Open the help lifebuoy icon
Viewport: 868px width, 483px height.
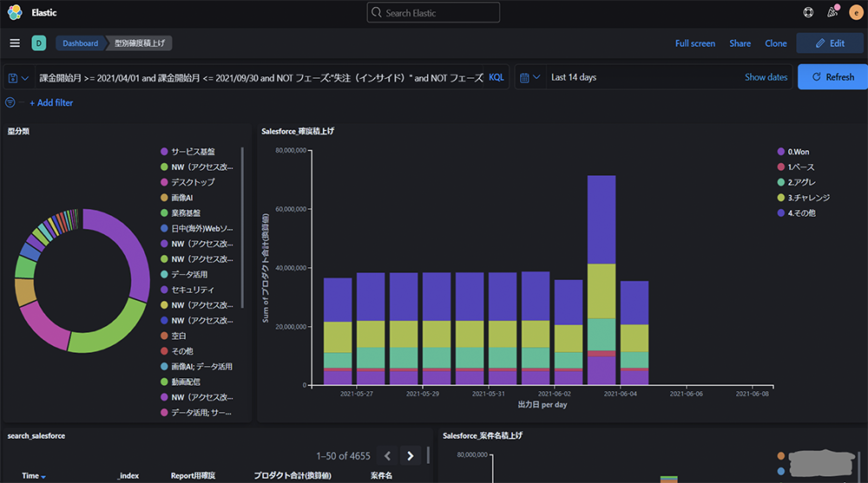[808, 12]
